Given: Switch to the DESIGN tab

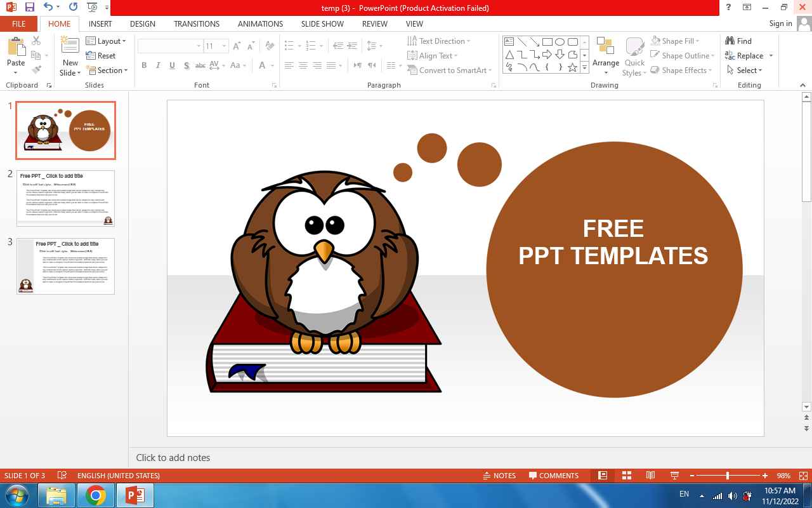Looking at the screenshot, I should (142, 23).
